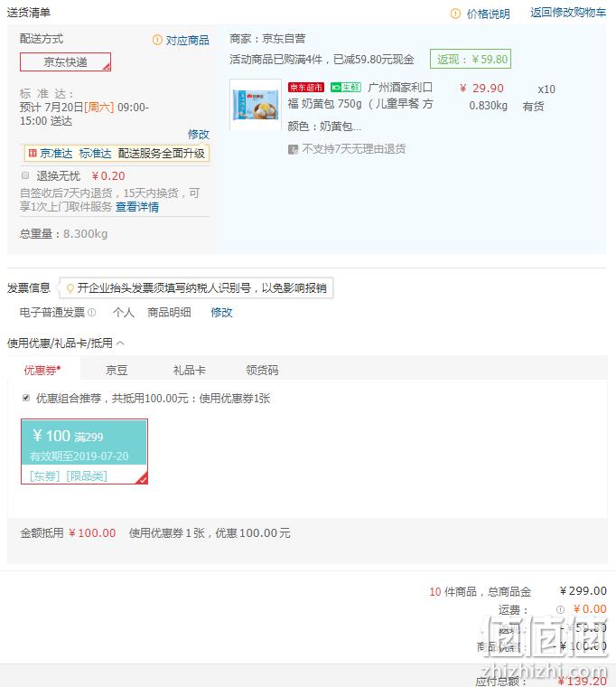Screen dimensions: 616x687
Task: Click the info icon next to 对应商品
Action: [157, 40]
